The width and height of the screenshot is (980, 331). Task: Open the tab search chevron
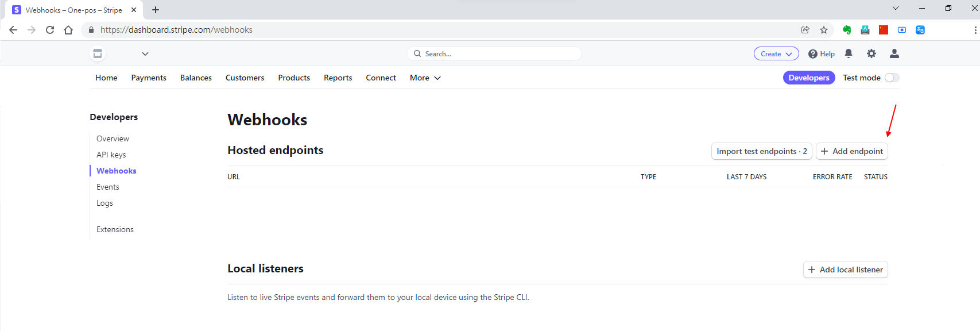pyautogui.click(x=896, y=8)
